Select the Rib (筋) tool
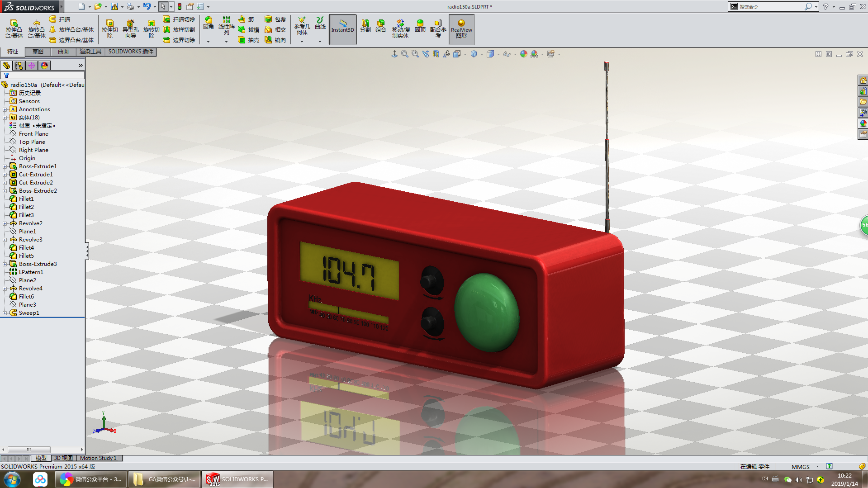The image size is (868, 488). click(x=246, y=19)
